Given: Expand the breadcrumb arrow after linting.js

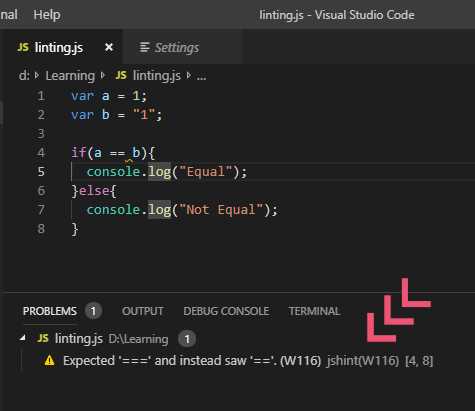Looking at the screenshot, I should [x=189, y=76].
